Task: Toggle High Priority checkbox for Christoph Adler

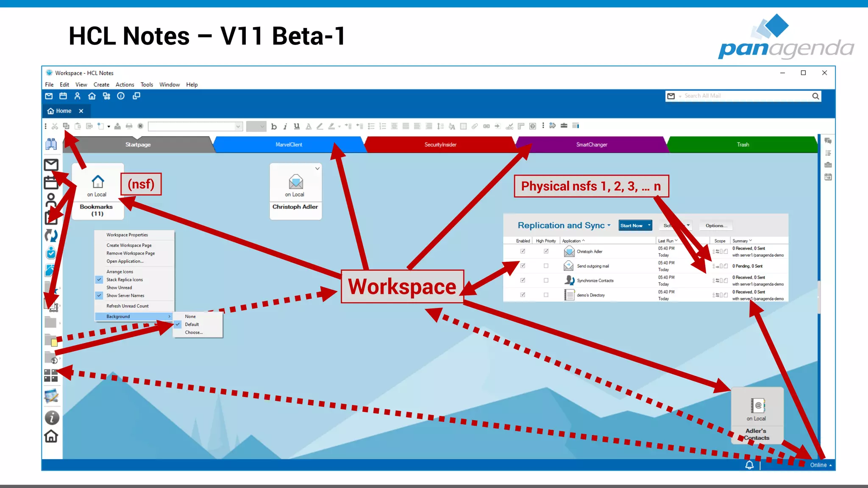Action: (546, 251)
